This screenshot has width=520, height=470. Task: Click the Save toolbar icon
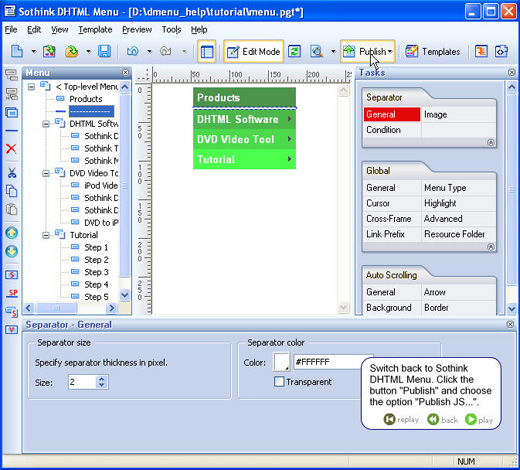click(104, 51)
